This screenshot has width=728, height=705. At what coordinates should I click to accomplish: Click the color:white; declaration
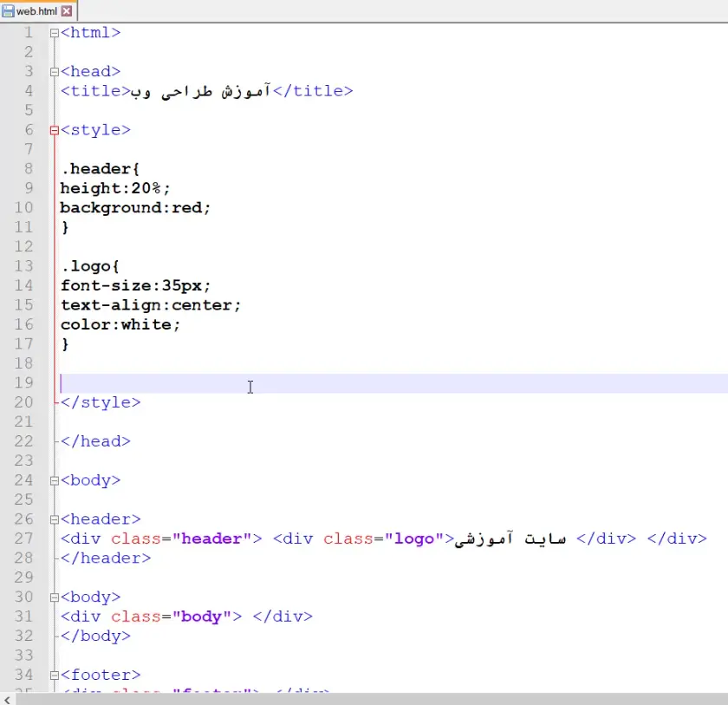tap(120, 324)
